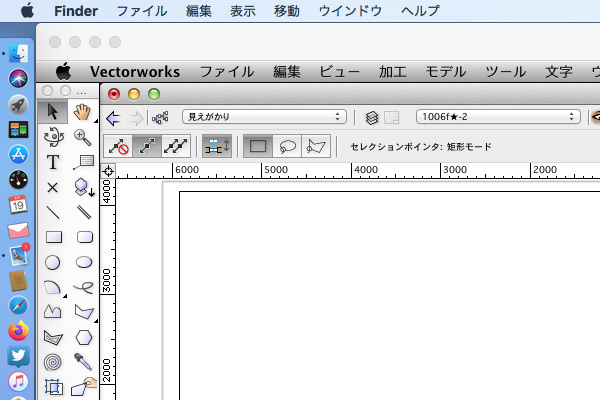Select the Eyedropper tool

83,362
